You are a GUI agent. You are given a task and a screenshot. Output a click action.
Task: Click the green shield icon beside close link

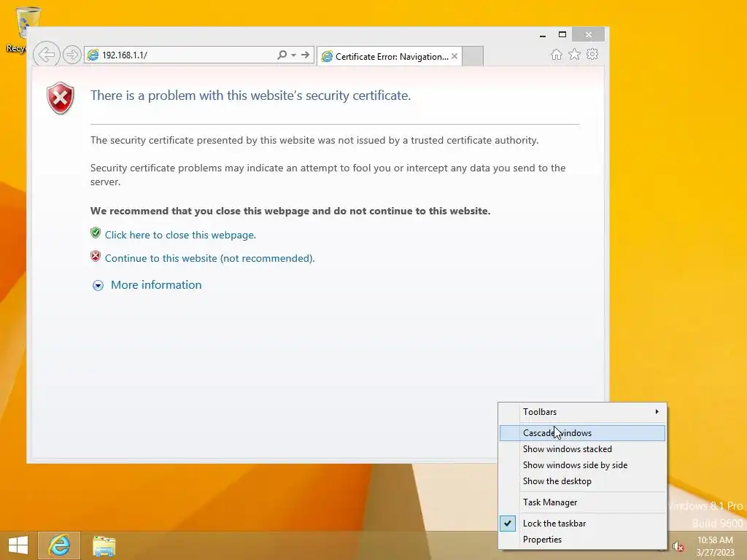[96, 233]
